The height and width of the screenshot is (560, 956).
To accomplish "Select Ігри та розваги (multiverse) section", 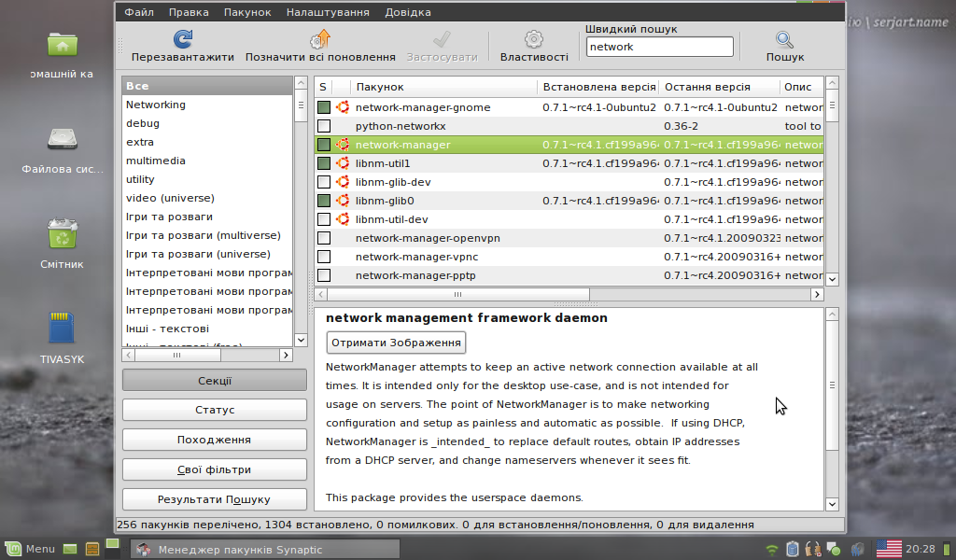I will click(207, 235).
